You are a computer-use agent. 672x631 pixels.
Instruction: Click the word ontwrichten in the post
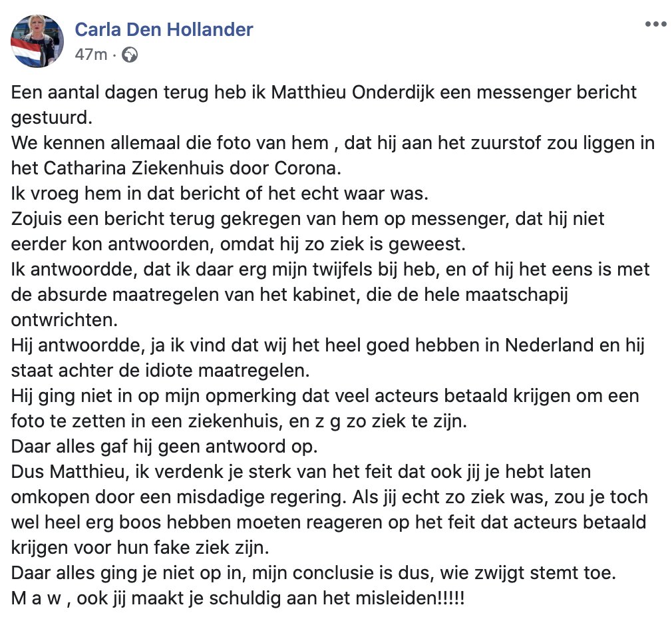click(65, 320)
